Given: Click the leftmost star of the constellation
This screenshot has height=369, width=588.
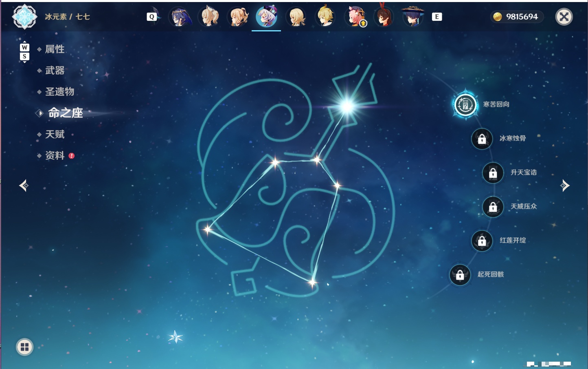Looking at the screenshot, I should (208, 229).
